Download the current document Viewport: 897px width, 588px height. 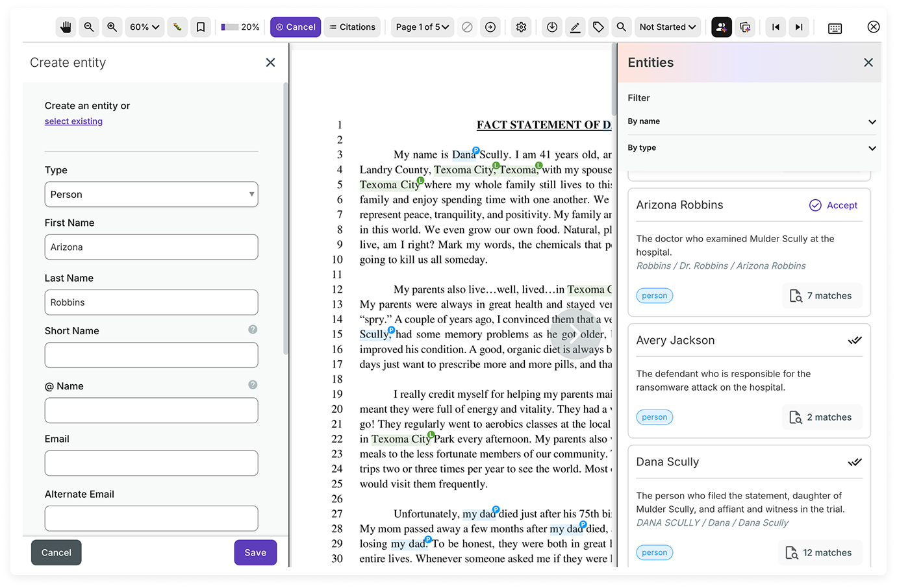tap(551, 27)
